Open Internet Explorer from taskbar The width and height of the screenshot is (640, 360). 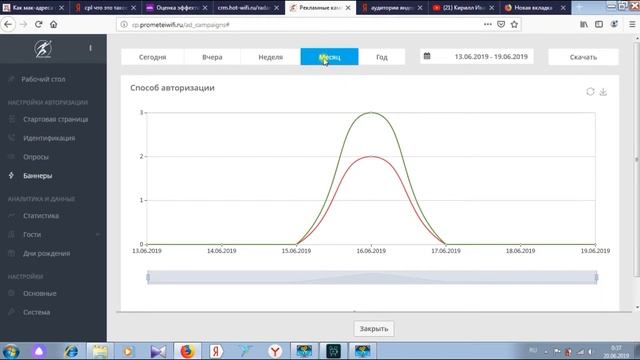71,351
